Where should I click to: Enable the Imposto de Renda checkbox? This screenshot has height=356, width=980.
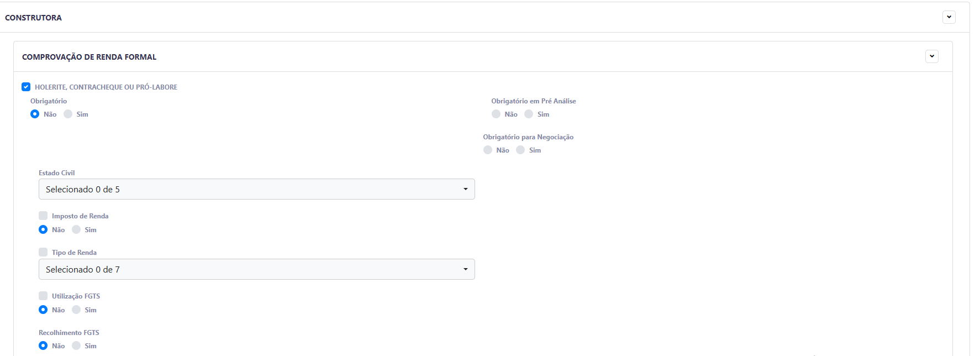tap(43, 216)
